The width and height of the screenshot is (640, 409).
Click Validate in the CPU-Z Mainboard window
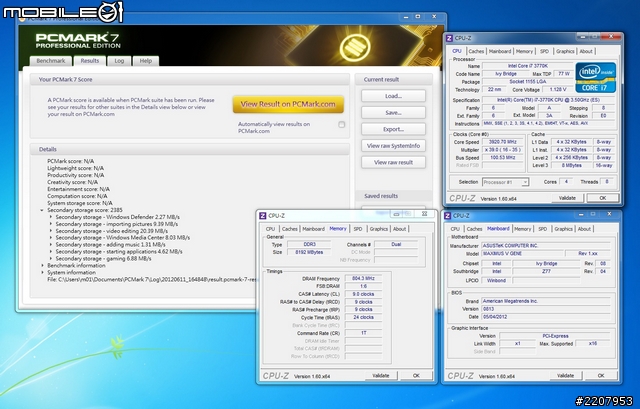(566, 376)
